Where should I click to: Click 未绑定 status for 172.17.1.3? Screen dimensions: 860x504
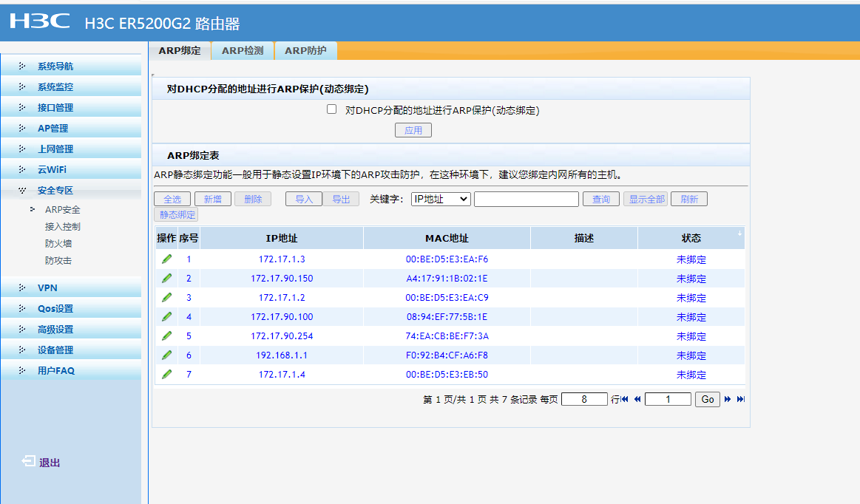(x=691, y=259)
